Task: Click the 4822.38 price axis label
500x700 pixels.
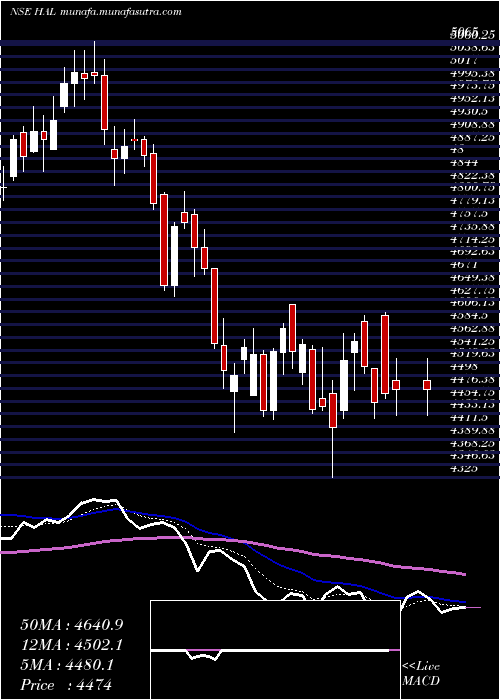Action: click(473, 175)
